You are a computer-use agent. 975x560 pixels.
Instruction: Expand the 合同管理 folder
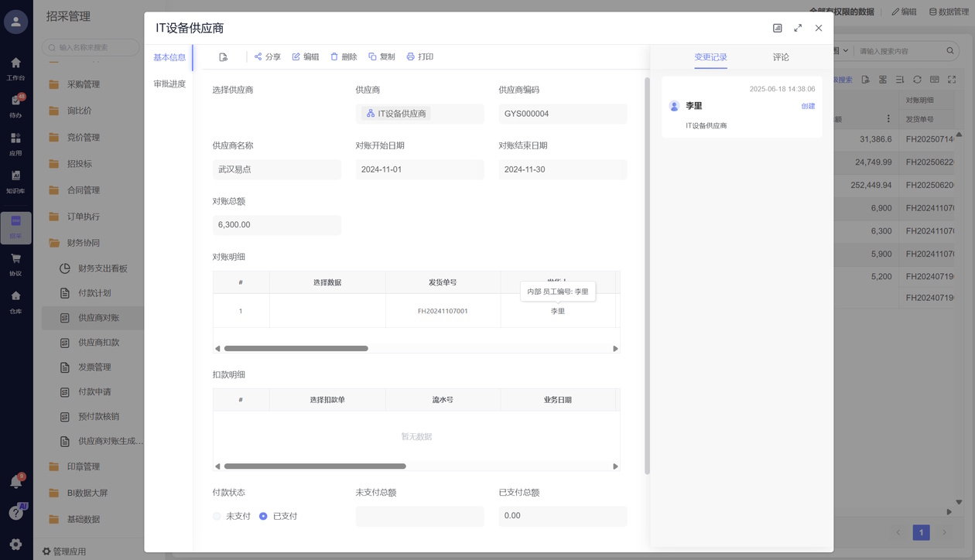(83, 190)
